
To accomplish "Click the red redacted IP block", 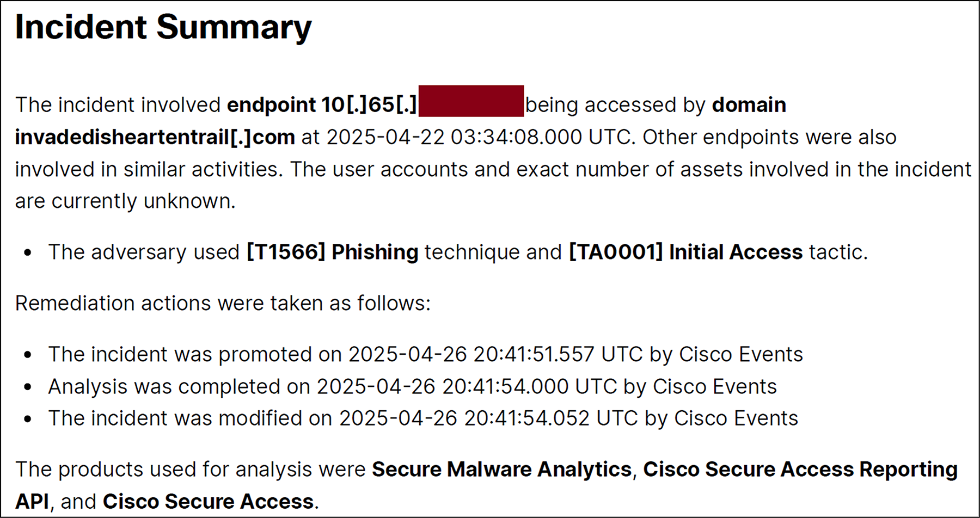I will pos(471,101).
